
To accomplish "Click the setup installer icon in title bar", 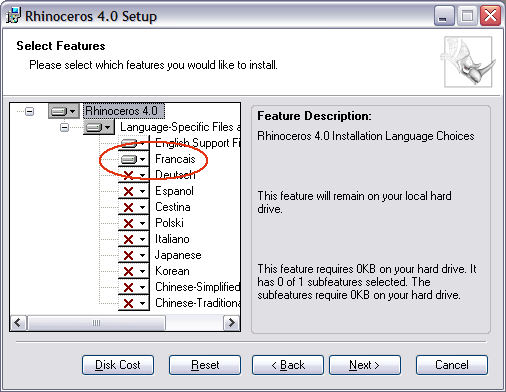I will click(14, 15).
